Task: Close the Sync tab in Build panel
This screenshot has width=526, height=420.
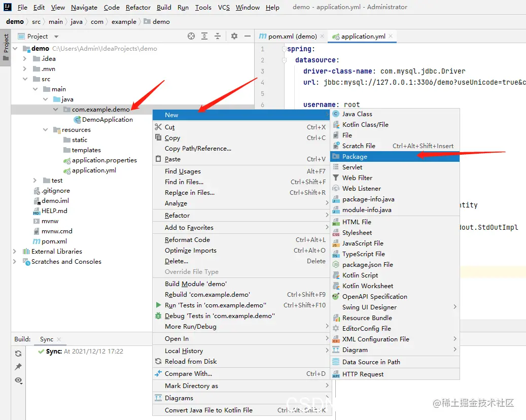Action: point(59,339)
